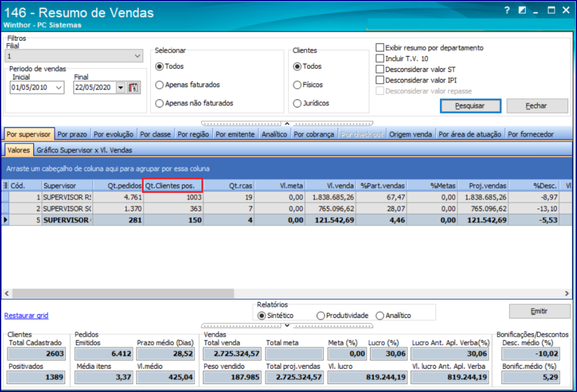Image resolution: width=577 pixels, height=392 pixels.
Task: Open the Por cobrança tab
Action: tap(314, 134)
